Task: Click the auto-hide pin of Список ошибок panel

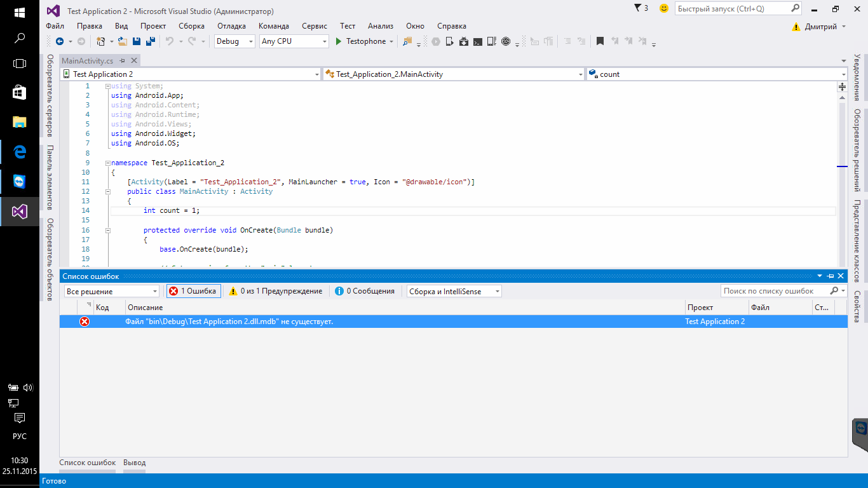Action: [830, 276]
